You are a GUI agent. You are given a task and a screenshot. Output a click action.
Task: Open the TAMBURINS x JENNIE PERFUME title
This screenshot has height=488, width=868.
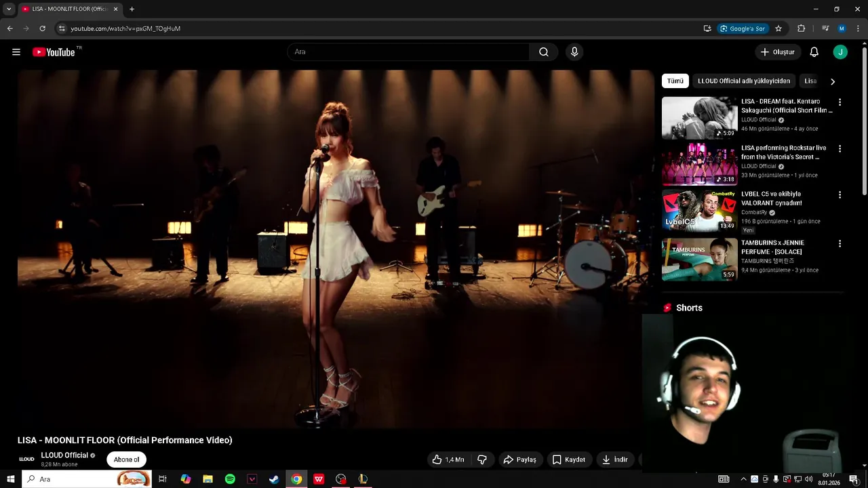772,247
